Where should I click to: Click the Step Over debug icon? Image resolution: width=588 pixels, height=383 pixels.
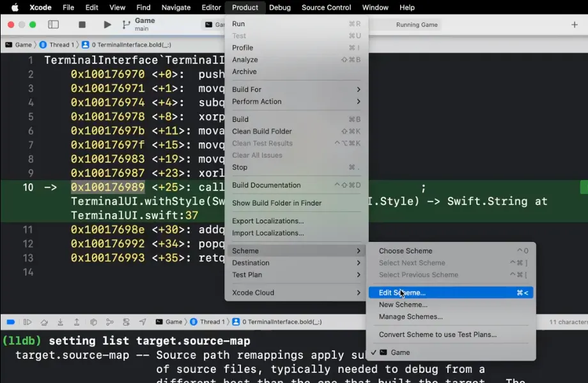tap(44, 322)
